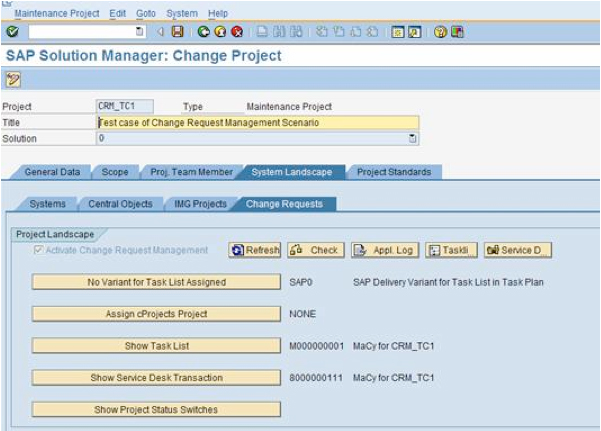Click the Project Landscape group header
Image resolution: width=601 pixels, height=431 pixels.
pyautogui.click(x=55, y=234)
